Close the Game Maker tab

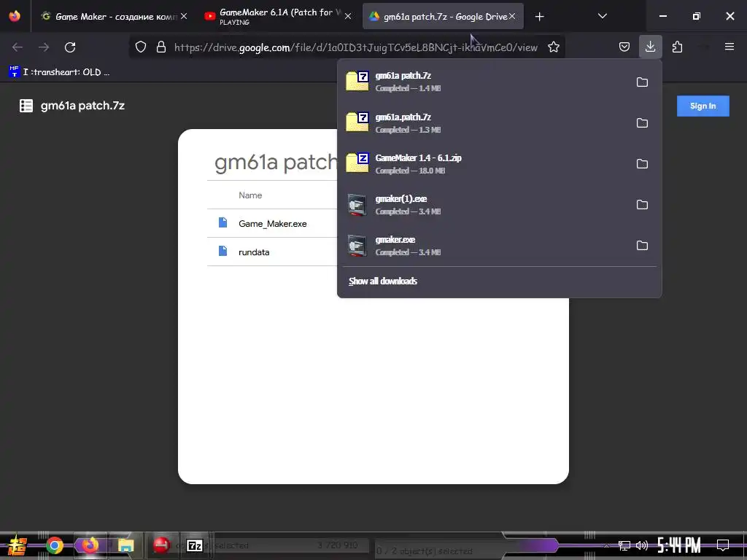point(184,16)
